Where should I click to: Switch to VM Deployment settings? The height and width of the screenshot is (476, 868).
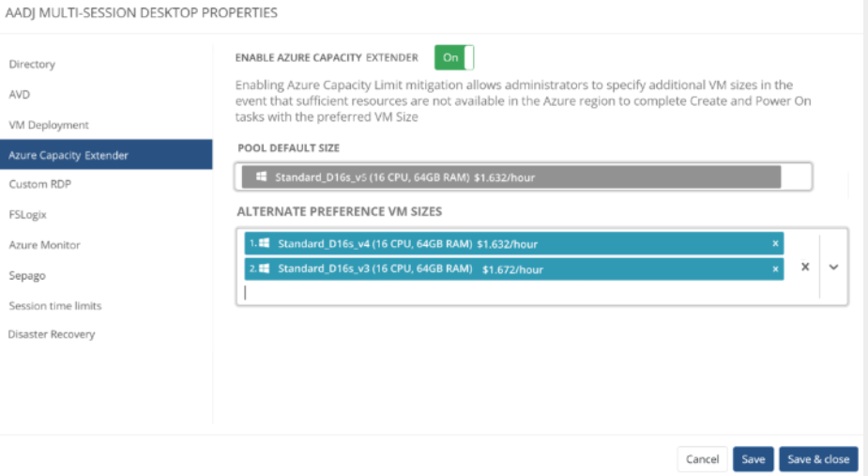point(49,125)
